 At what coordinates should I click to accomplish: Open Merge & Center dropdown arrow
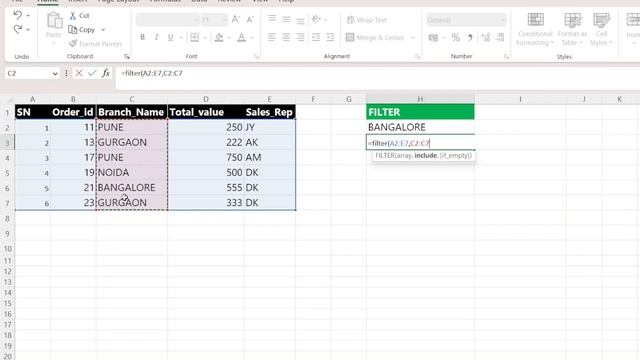tap(412, 38)
